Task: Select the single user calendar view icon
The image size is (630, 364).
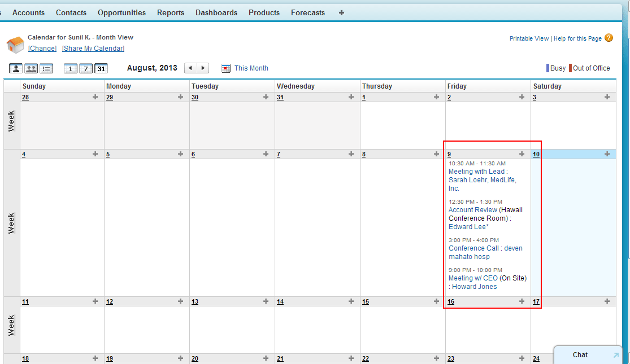Action: [16, 68]
